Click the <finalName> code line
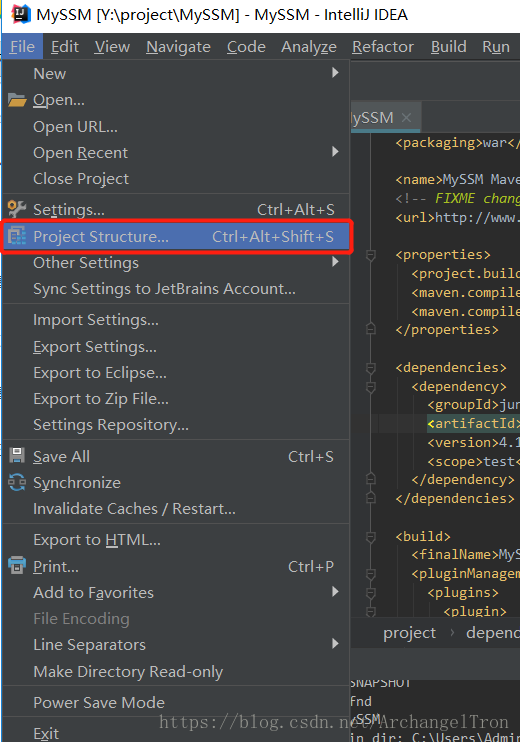The height and width of the screenshot is (742, 520). click(x=466, y=555)
